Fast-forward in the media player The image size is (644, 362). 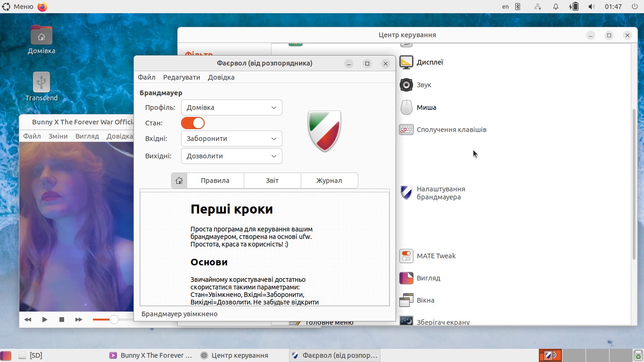[x=79, y=320]
